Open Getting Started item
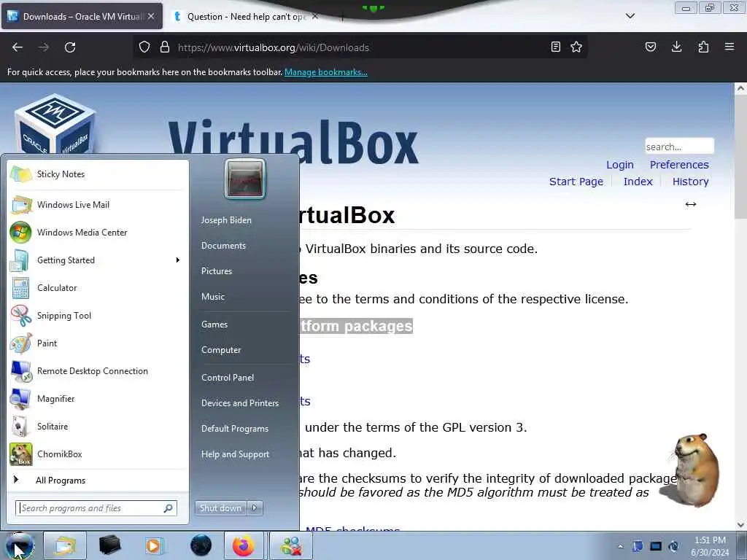The image size is (747, 560). point(98,260)
